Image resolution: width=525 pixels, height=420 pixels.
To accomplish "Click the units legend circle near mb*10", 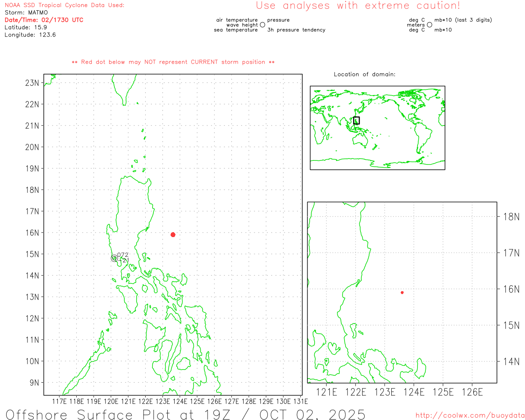I will point(429,25).
